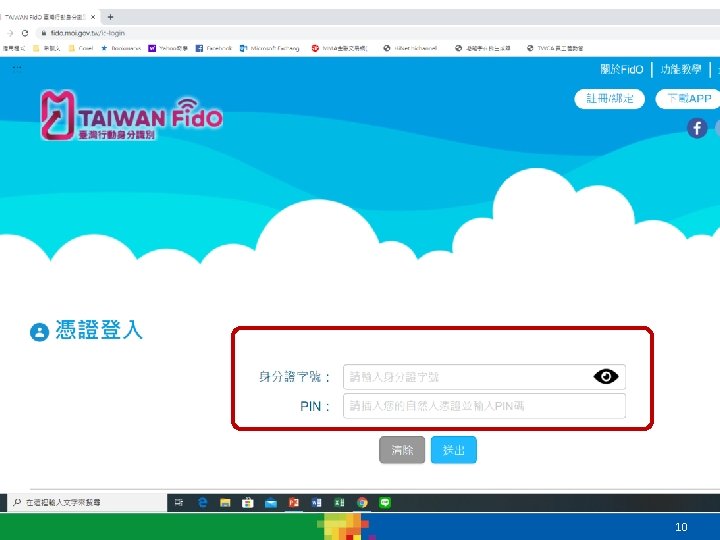This screenshot has width=720, height=540.
Task: Open 註冊/綁定 register button
Action: [609, 99]
